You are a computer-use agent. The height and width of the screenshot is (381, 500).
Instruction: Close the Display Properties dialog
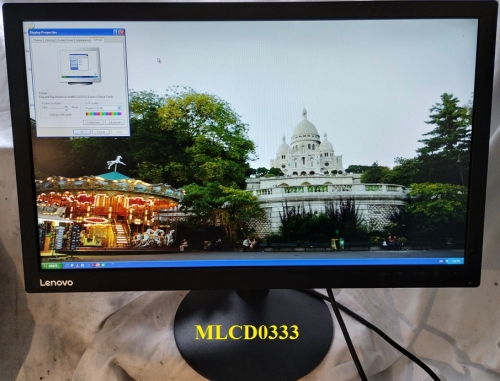click(x=121, y=32)
